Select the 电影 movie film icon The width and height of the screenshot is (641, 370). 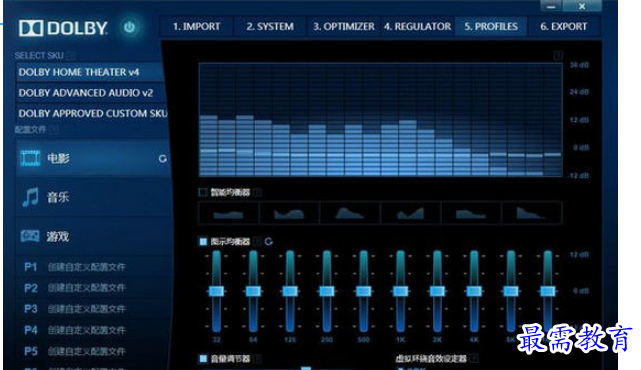[x=30, y=158]
